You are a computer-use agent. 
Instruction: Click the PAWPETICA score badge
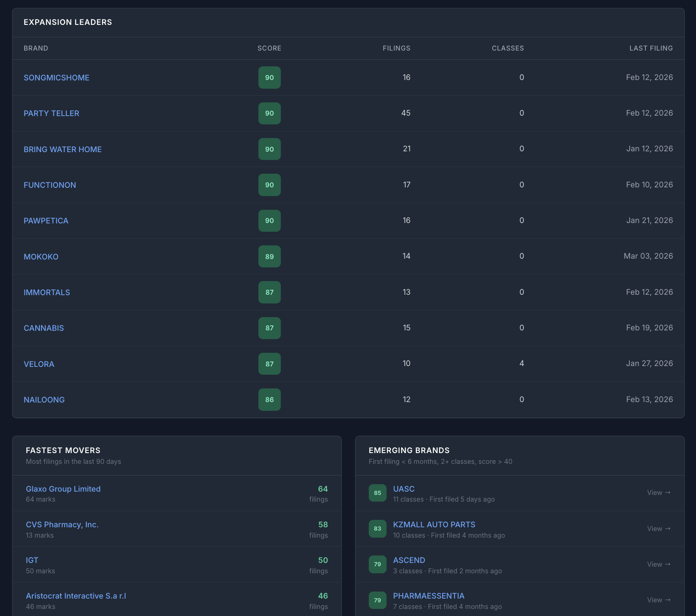click(270, 221)
